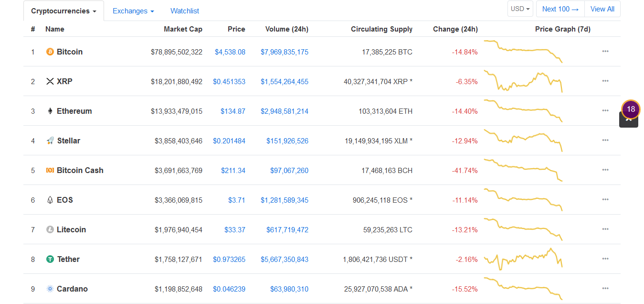
Task: Open the Ethereum name link
Action: (74, 111)
